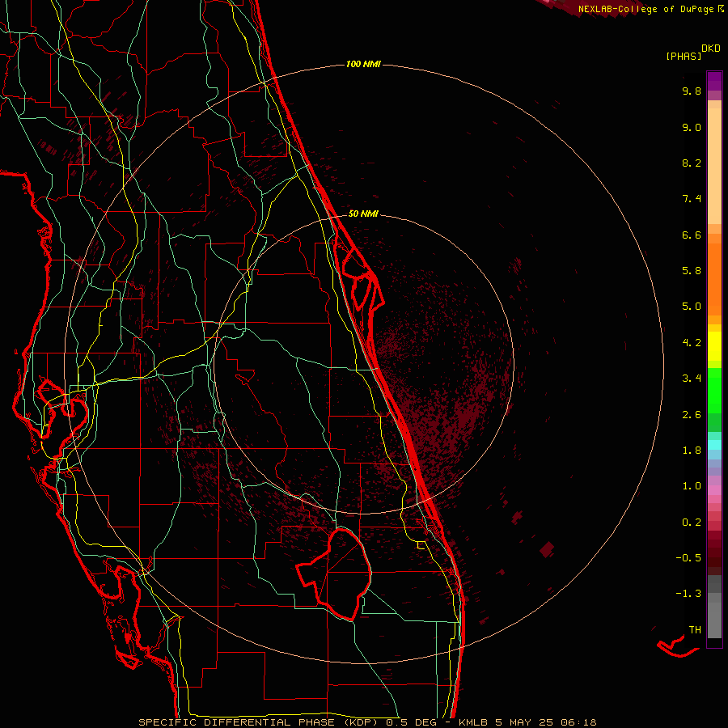Pick the yellow band in the color bar
This screenshot has height=728, width=728.
714,346
